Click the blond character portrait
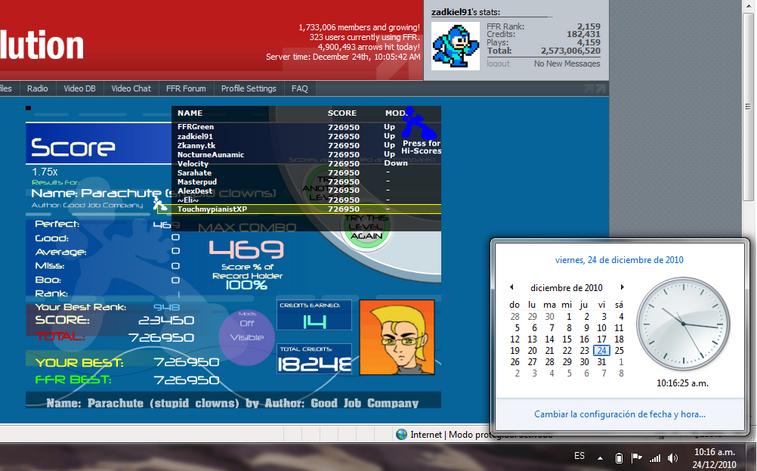 [x=397, y=337]
